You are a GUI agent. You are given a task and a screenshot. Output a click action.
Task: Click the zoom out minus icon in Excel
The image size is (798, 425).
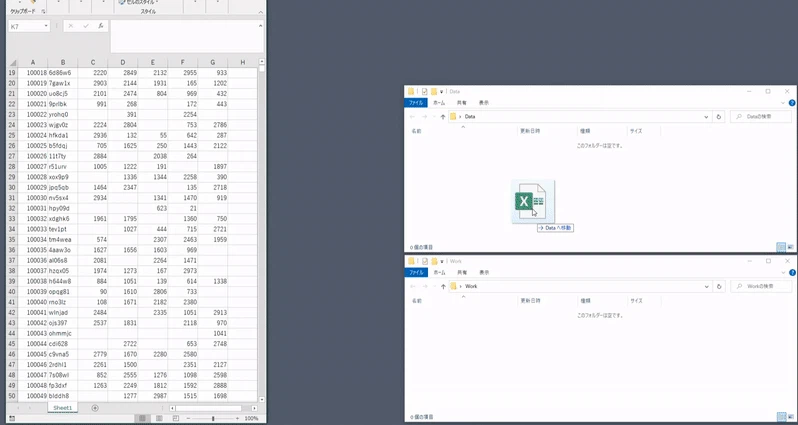point(188,418)
